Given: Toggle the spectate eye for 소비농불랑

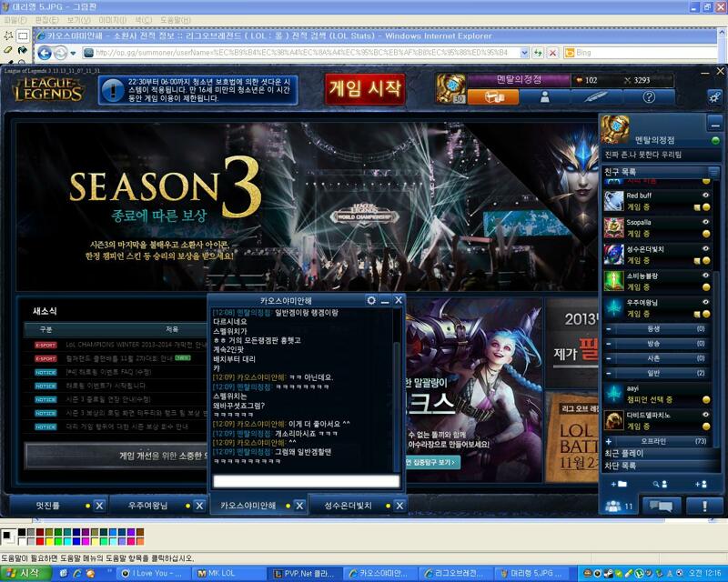Looking at the screenshot, I should tap(706, 276).
